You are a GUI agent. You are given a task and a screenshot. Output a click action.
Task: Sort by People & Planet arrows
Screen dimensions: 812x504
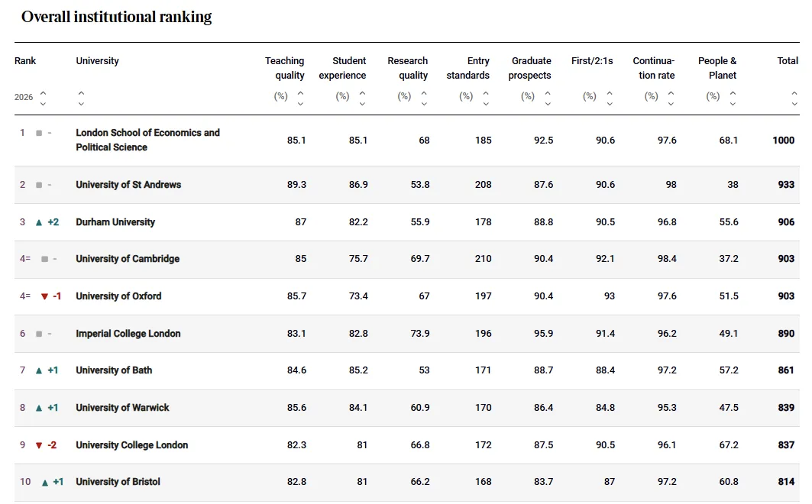click(733, 98)
